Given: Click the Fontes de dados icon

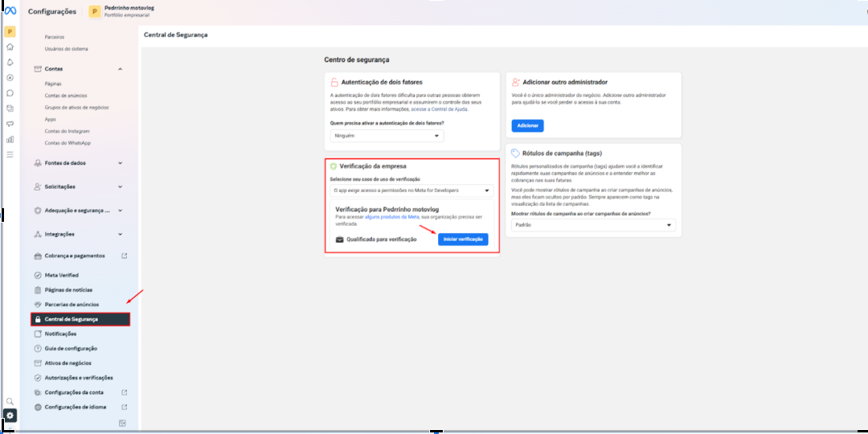Looking at the screenshot, I should coord(38,163).
